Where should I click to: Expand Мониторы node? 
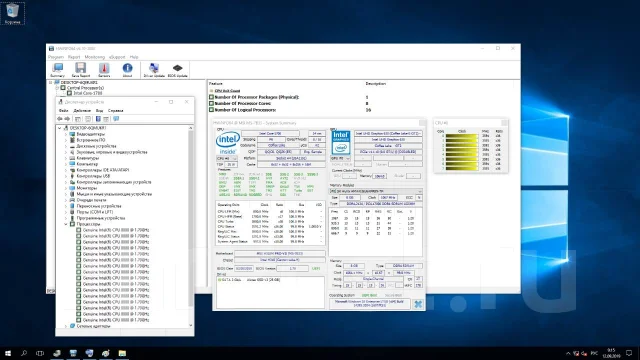pyautogui.click(x=66, y=188)
